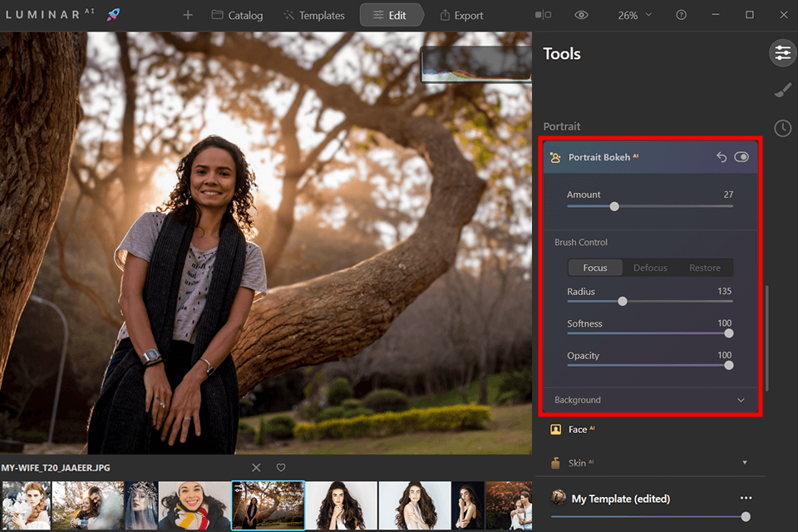Click the Tools panel heading
Viewport: 798px width, 532px height.
[x=561, y=53]
